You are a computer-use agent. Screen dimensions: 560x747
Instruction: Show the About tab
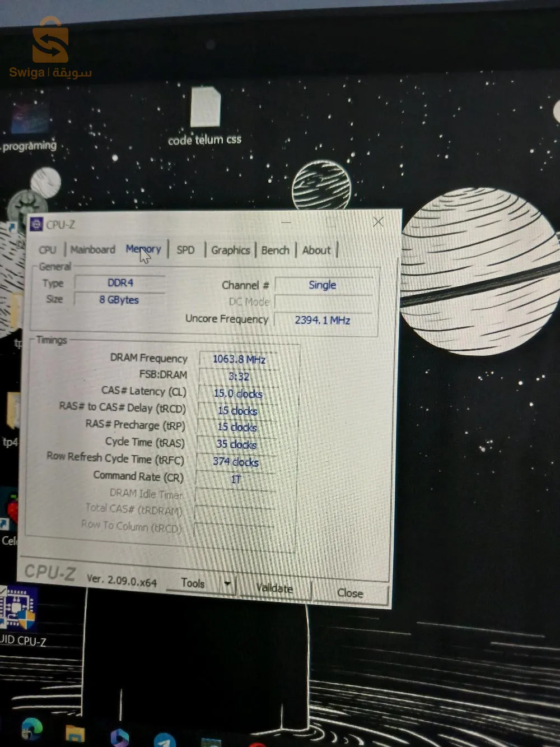[316, 250]
